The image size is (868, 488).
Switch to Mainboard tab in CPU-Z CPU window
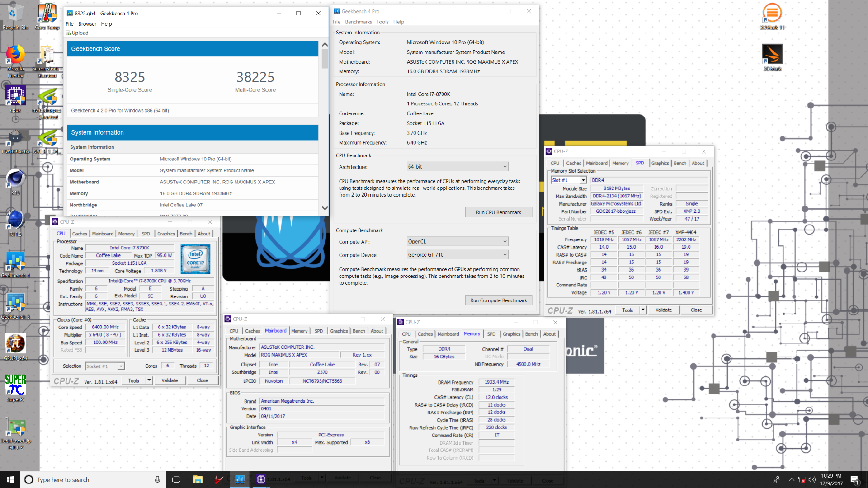(x=103, y=234)
